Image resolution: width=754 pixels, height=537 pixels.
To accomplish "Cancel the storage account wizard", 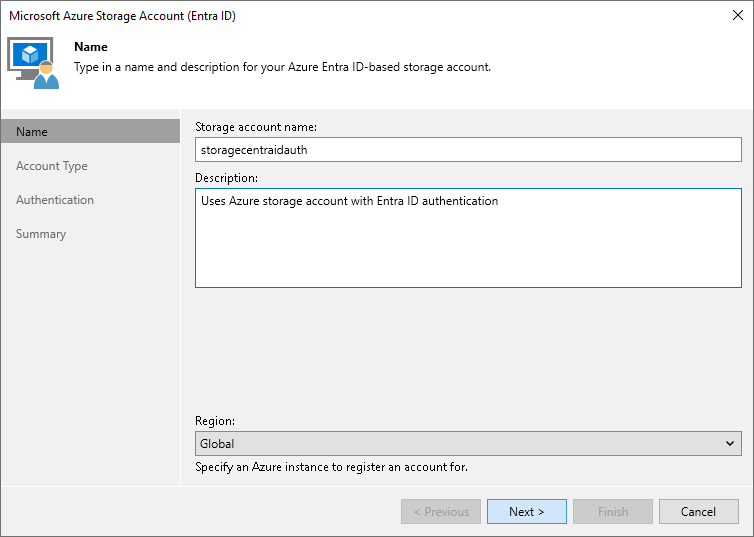I will [x=699, y=512].
